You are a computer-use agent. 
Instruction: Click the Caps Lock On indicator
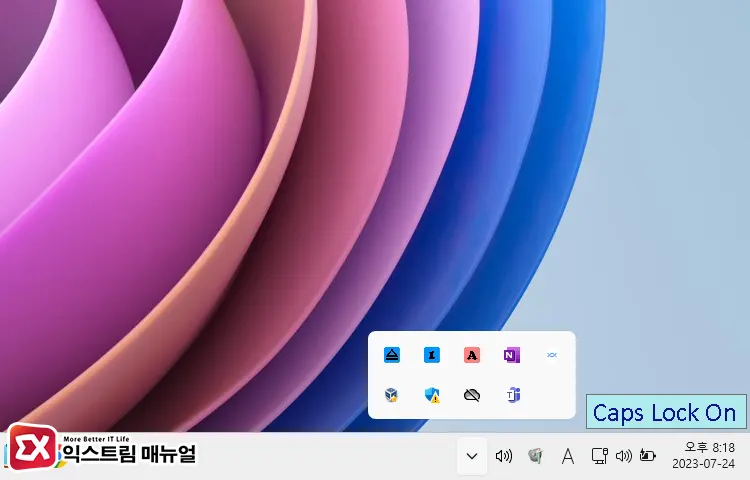tap(665, 412)
